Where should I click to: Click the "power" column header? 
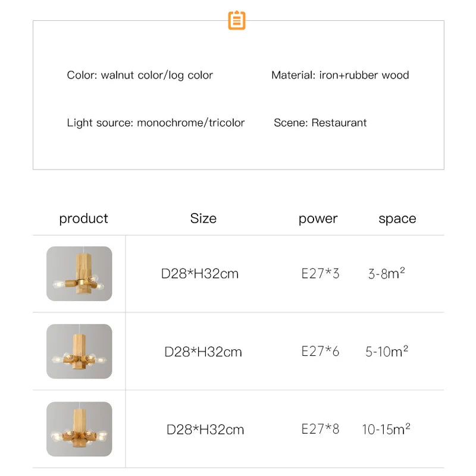(x=318, y=218)
